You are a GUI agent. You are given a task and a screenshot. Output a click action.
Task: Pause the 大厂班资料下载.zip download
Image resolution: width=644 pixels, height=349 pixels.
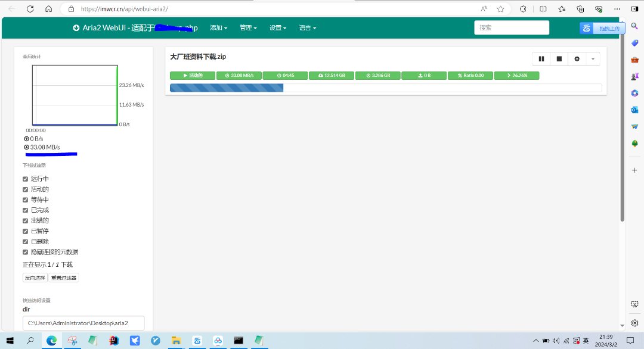pos(541,58)
